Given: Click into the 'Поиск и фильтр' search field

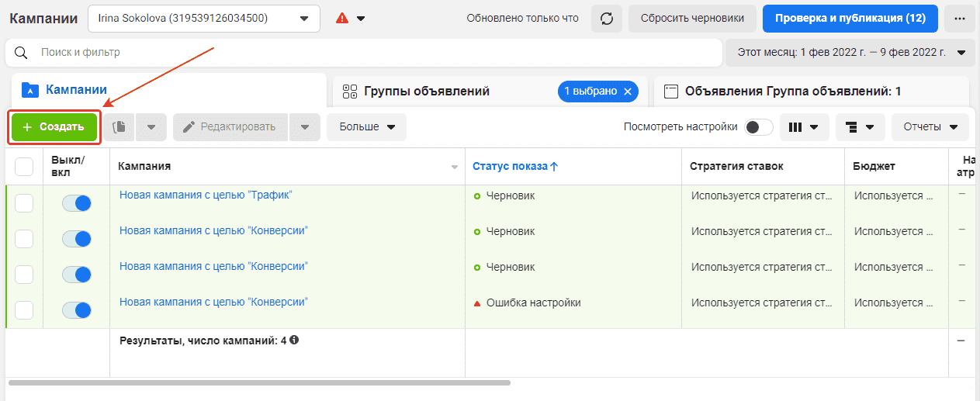Looking at the screenshot, I should pyautogui.click(x=372, y=53).
